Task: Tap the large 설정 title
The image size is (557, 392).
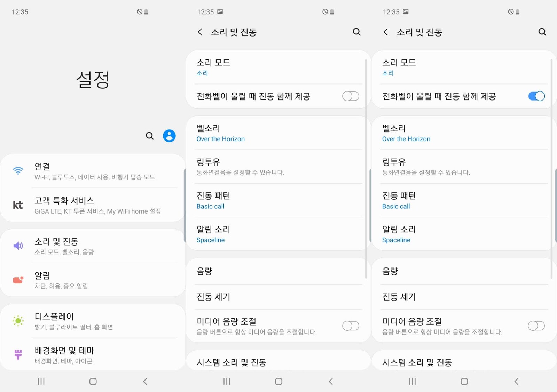Action: tap(93, 80)
